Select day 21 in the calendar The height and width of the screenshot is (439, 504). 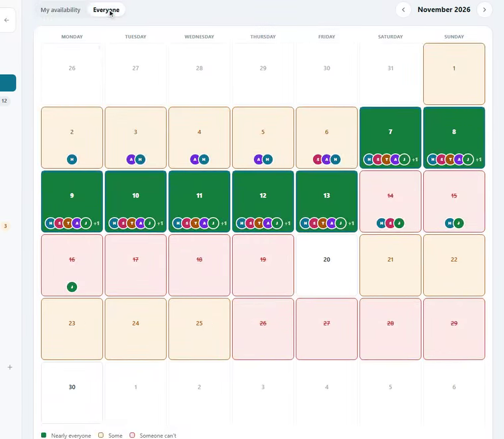coord(390,265)
